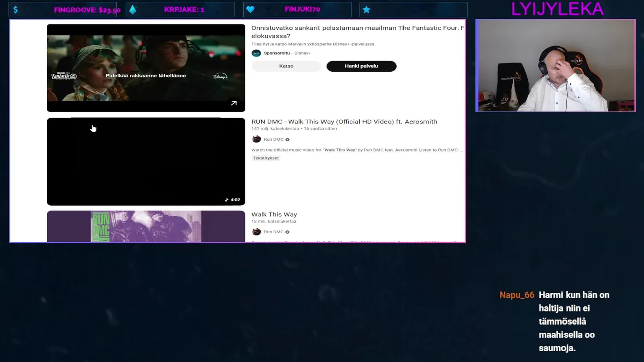Click the Katso button
The image size is (644, 362).
tap(286, 66)
